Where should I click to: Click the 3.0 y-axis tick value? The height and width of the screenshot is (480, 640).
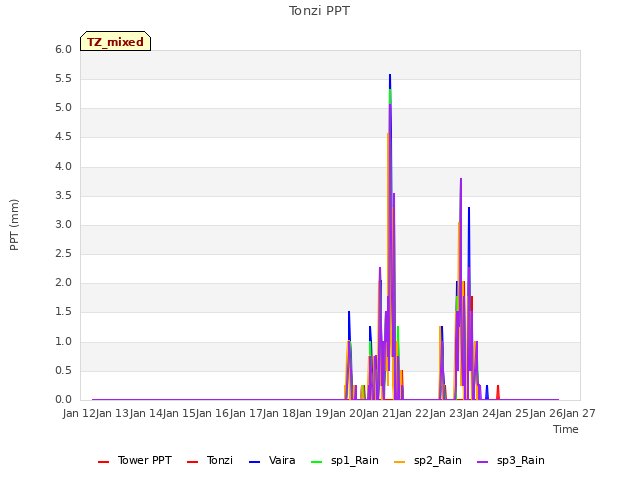[63, 224]
